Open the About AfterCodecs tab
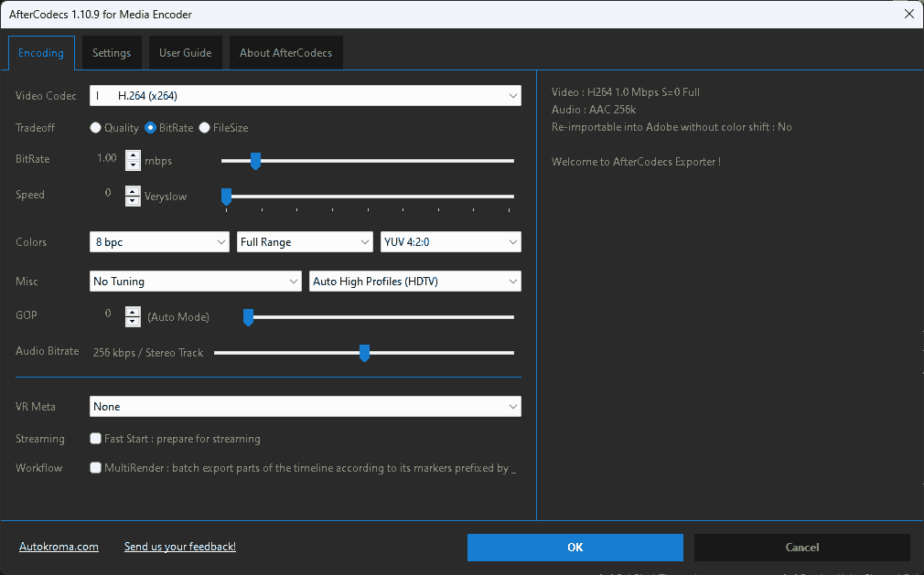Viewport: 924px width, 575px height. [285, 53]
